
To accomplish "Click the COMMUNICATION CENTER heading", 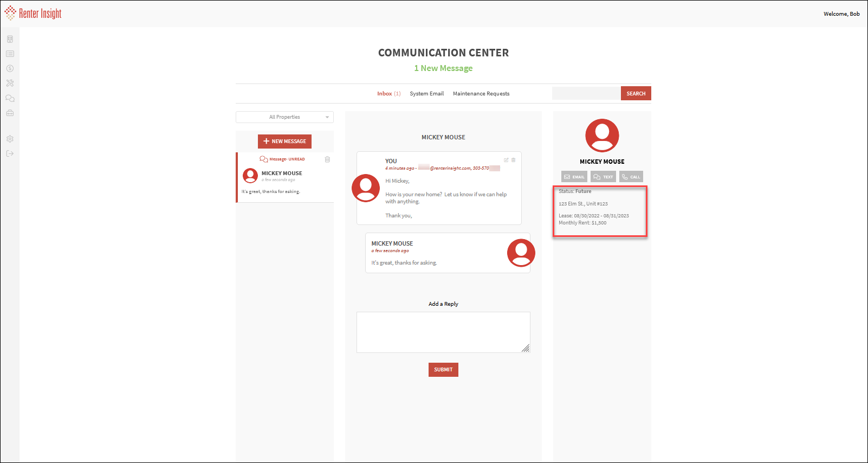I will coord(443,53).
